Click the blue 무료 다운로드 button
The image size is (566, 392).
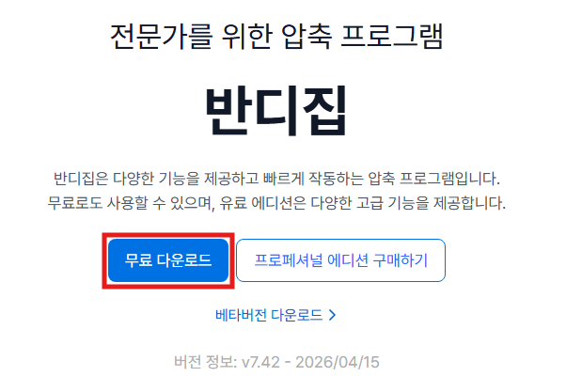point(168,260)
